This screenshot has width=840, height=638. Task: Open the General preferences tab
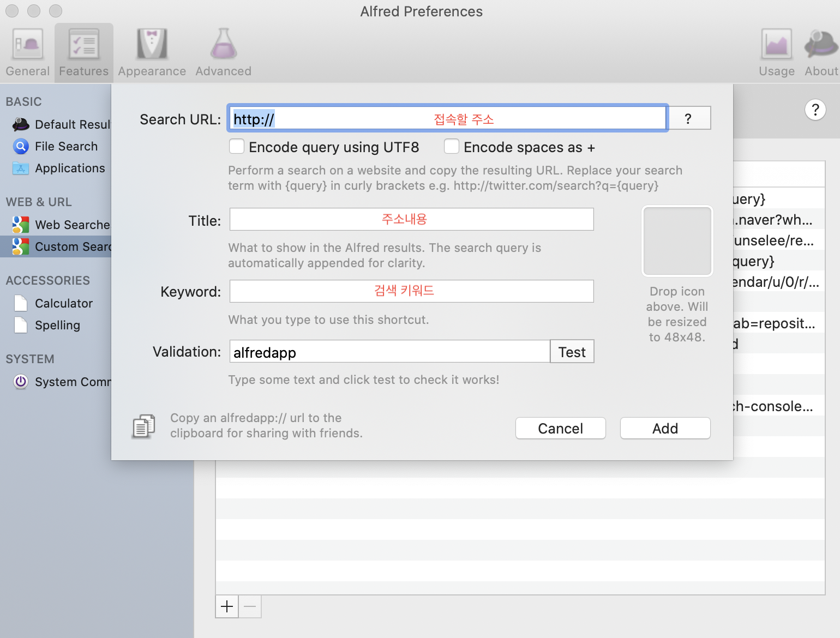coord(27,53)
